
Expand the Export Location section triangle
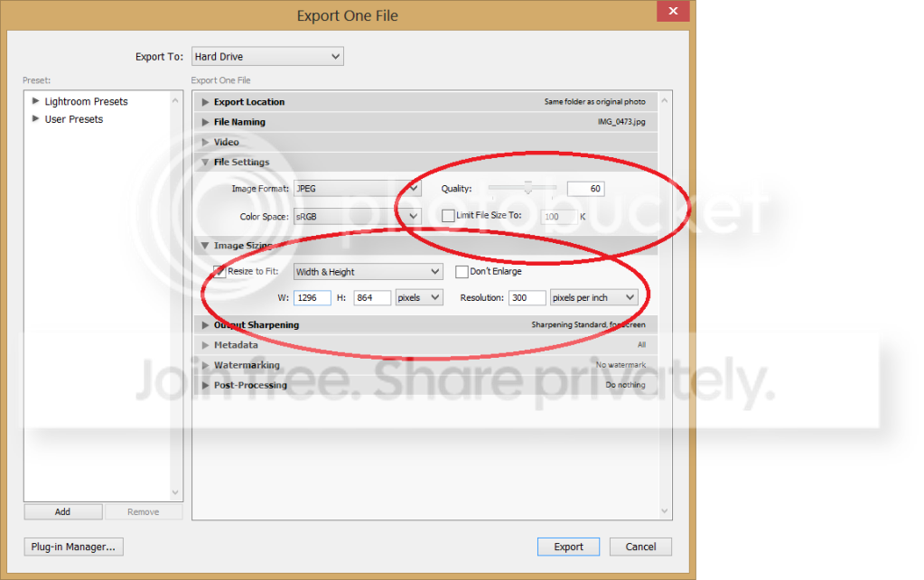206,102
